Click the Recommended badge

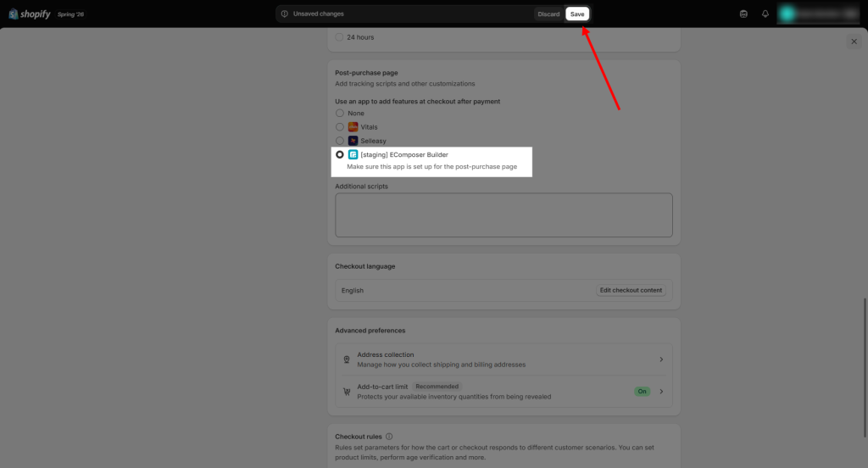pyautogui.click(x=437, y=387)
